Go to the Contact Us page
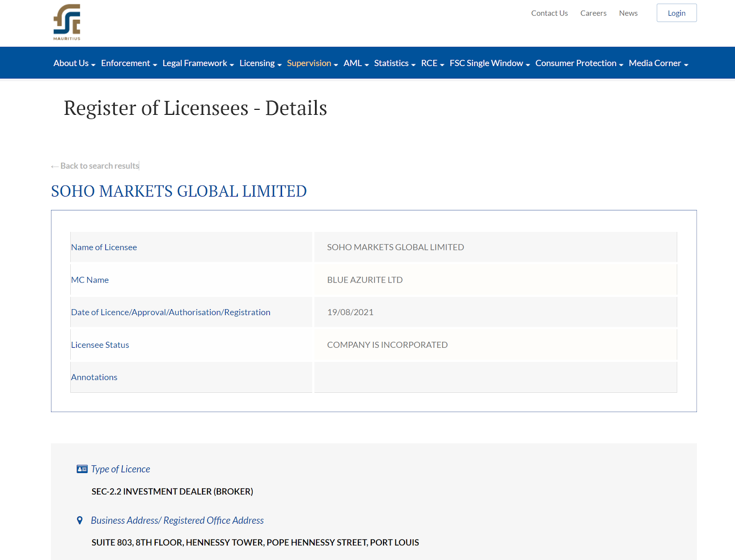The height and width of the screenshot is (560, 735). click(x=549, y=13)
